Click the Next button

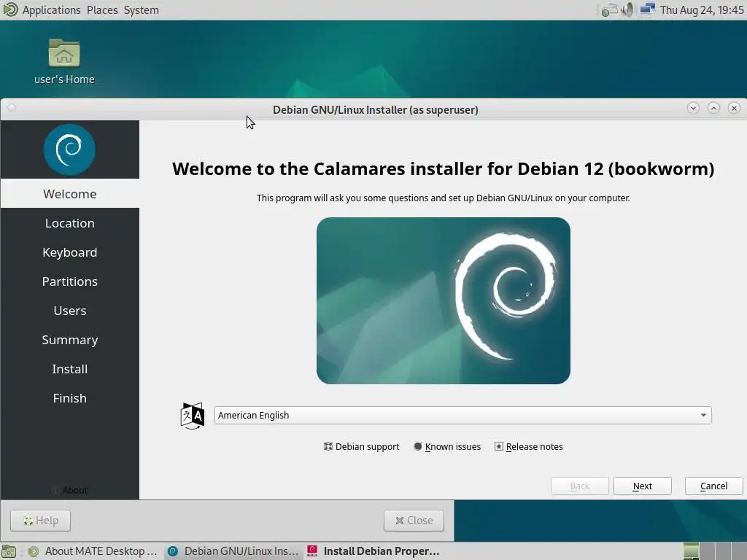[x=642, y=486]
